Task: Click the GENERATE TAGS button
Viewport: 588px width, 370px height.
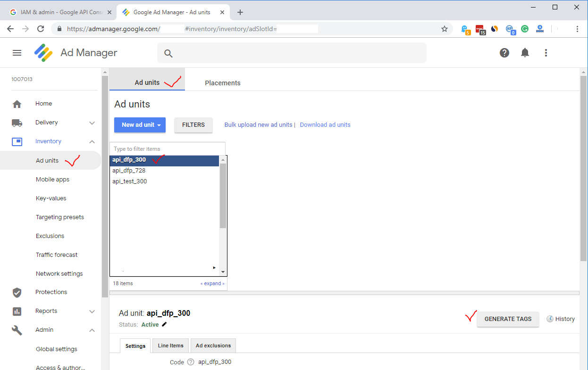Action: click(x=508, y=319)
